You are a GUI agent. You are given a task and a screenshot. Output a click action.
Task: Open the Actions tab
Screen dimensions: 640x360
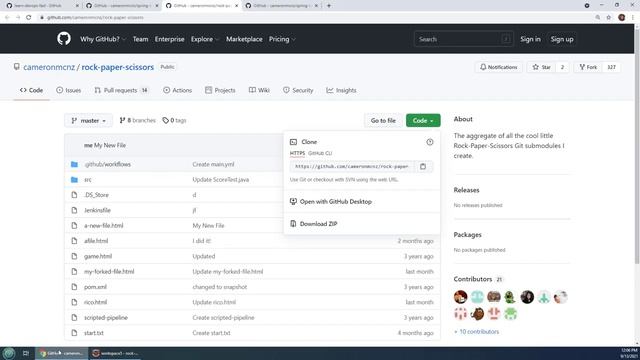[178, 90]
